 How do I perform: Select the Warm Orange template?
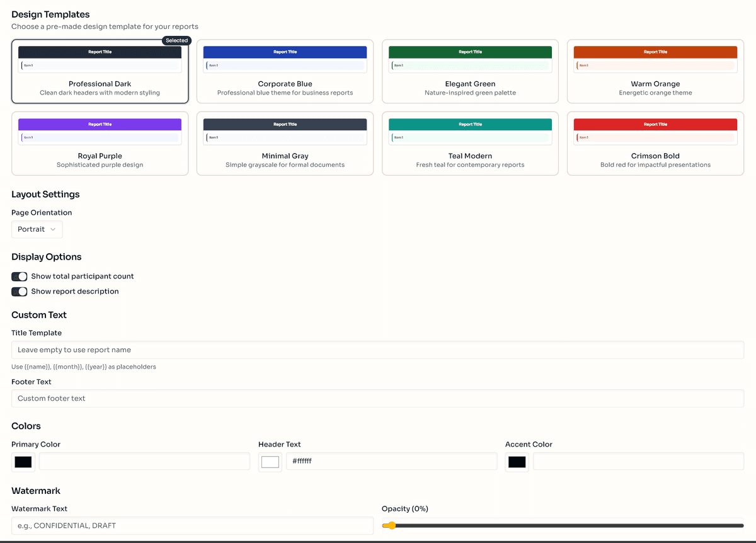click(x=655, y=72)
